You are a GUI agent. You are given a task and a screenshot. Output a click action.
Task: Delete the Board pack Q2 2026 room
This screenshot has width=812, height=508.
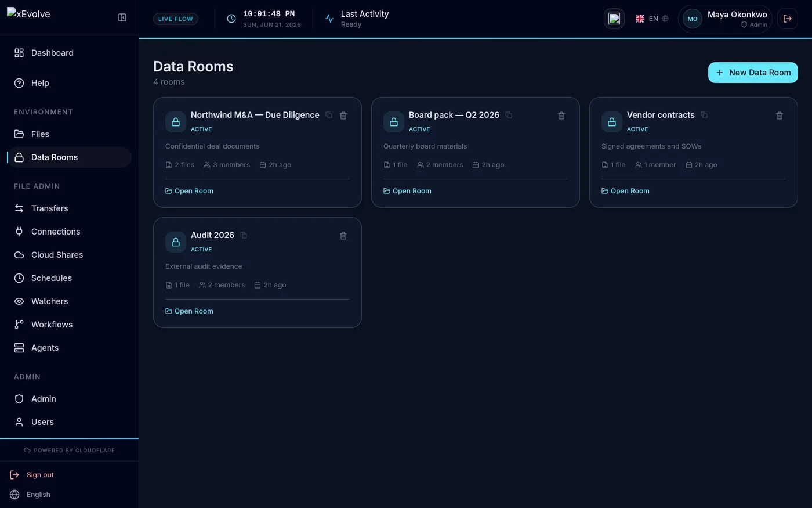click(x=561, y=116)
